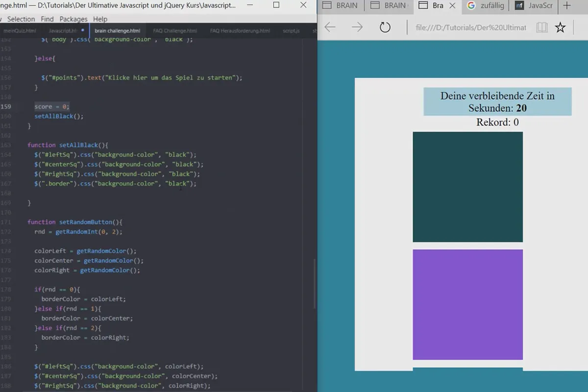
Task: Click 'colorRight = getRandomColor();' line
Action: point(87,270)
